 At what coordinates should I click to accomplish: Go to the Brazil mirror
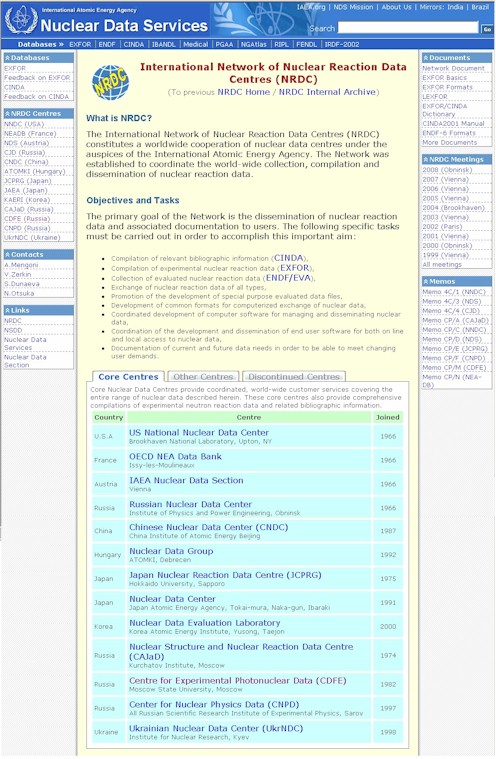(480, 7)
